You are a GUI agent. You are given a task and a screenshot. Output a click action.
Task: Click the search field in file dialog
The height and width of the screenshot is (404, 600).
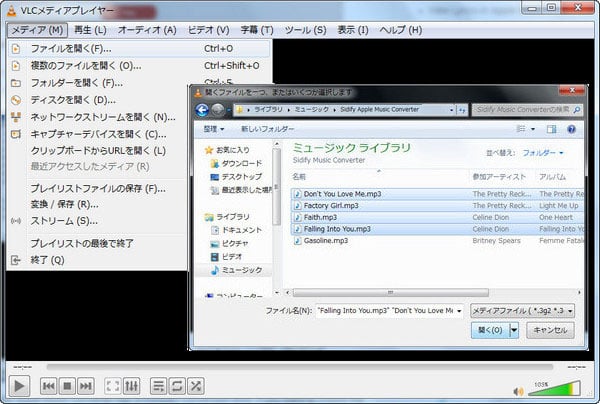click(527, 110)
